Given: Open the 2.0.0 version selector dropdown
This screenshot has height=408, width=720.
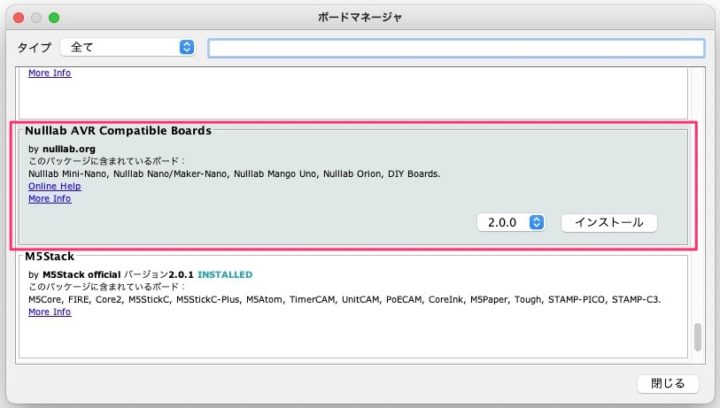Looking at the screenshot, I should click(511, 222).
